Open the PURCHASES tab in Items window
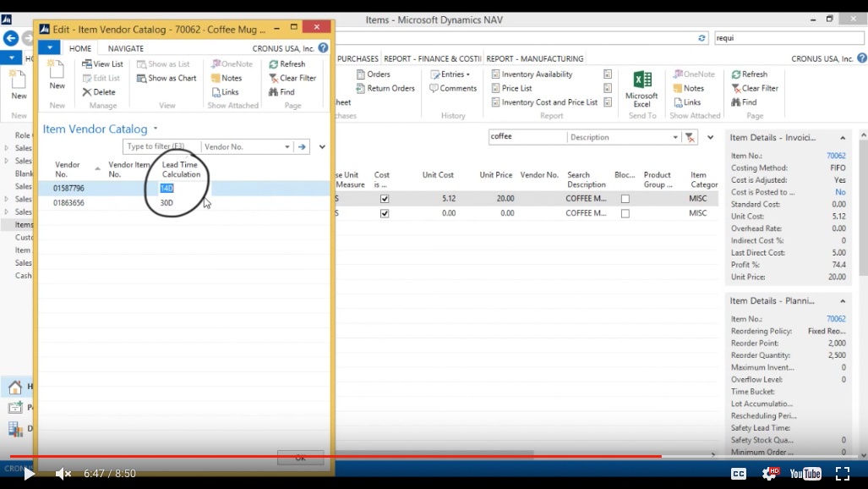868x489 pixels. tap(358, 58)
